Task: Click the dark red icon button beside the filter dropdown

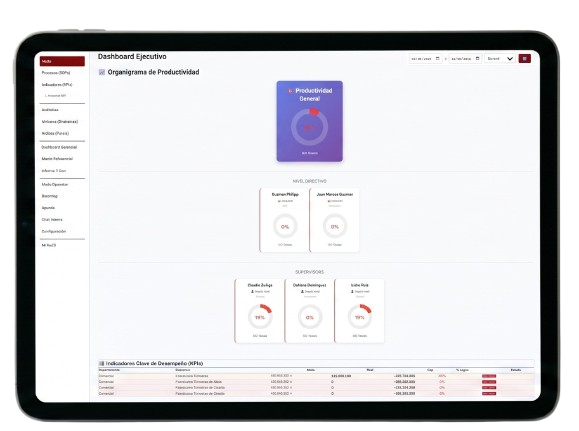Action: [524, 58]
